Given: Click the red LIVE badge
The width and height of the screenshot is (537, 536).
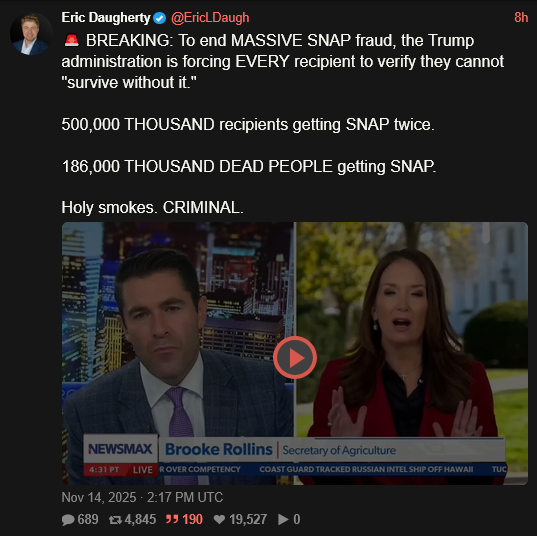Looking at the screenshot, I should 142,470.
